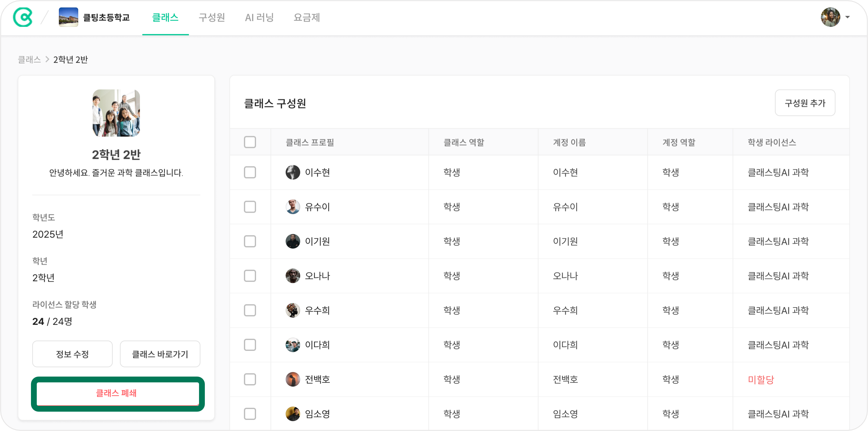Toggle the select-all checkbox in table header
868x431 pixels.
coord(250,142)
